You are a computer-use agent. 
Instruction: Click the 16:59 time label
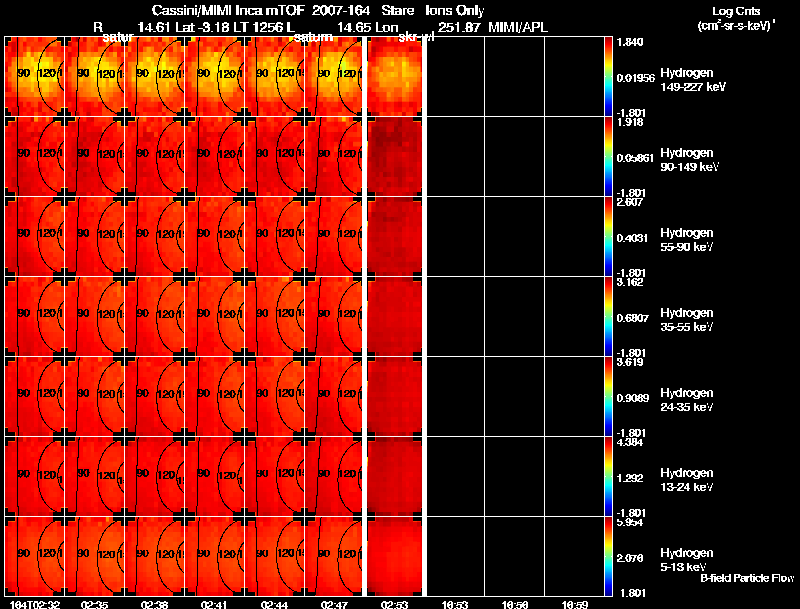coord(575,604)
